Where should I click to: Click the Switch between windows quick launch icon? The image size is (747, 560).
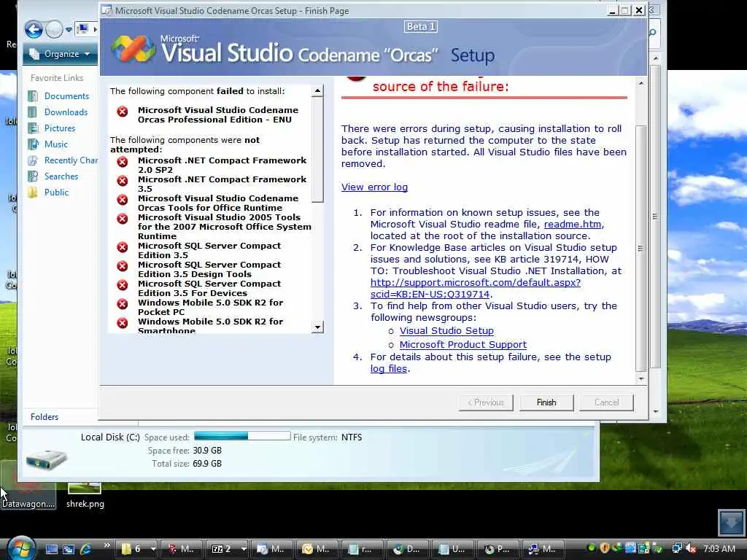(69, 549)
